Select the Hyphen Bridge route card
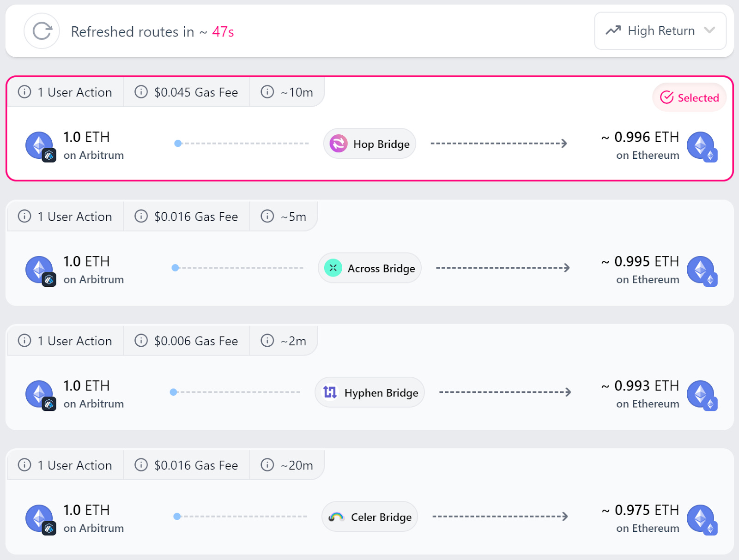 pos(369,377)
